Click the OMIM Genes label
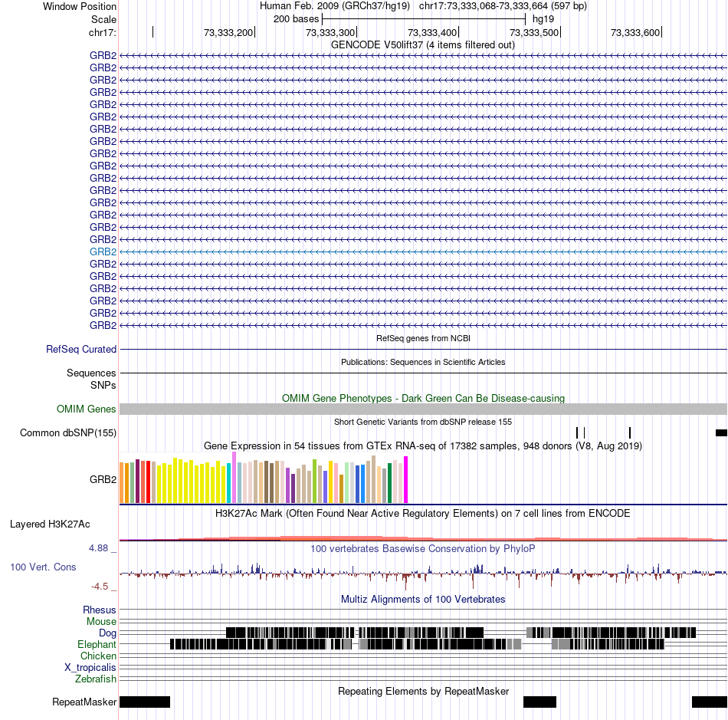728x720 pixels. pyautogui.click(x=87, y=409)
